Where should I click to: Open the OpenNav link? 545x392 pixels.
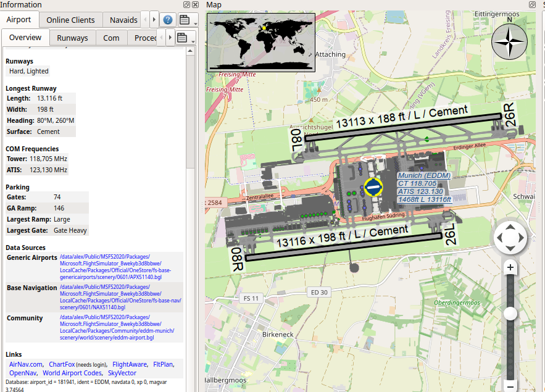pos(23,373)
